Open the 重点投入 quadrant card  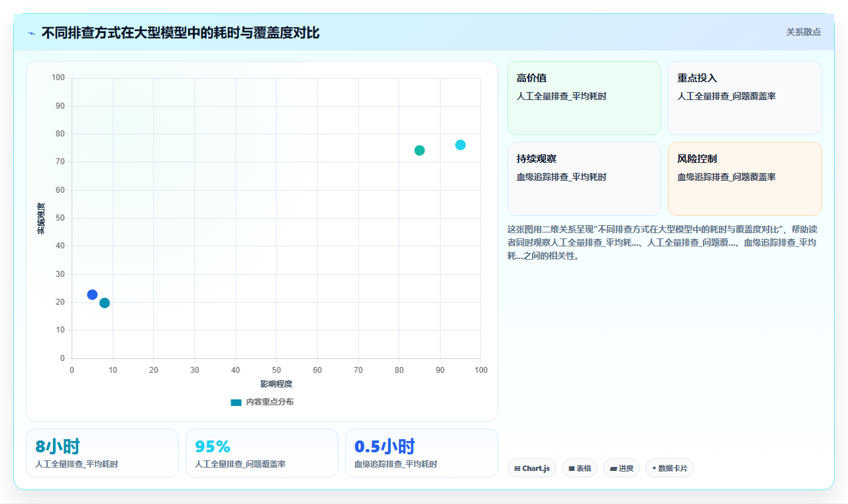(x=745, y=98)
